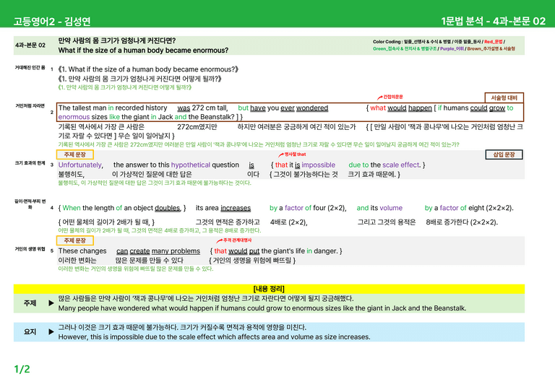The image size is (555, 392).
Task: Click the 주제 문장 tag above These changes
Action: click(75, 240)
